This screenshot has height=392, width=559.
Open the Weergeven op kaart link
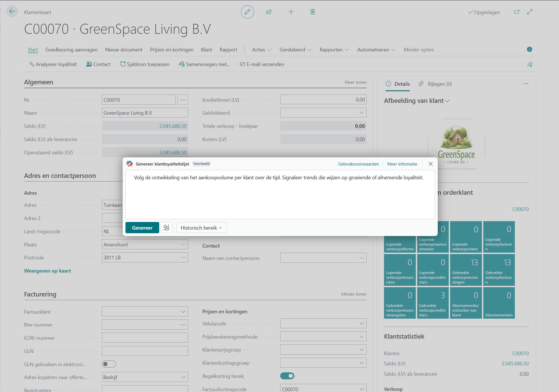[48, 271]
